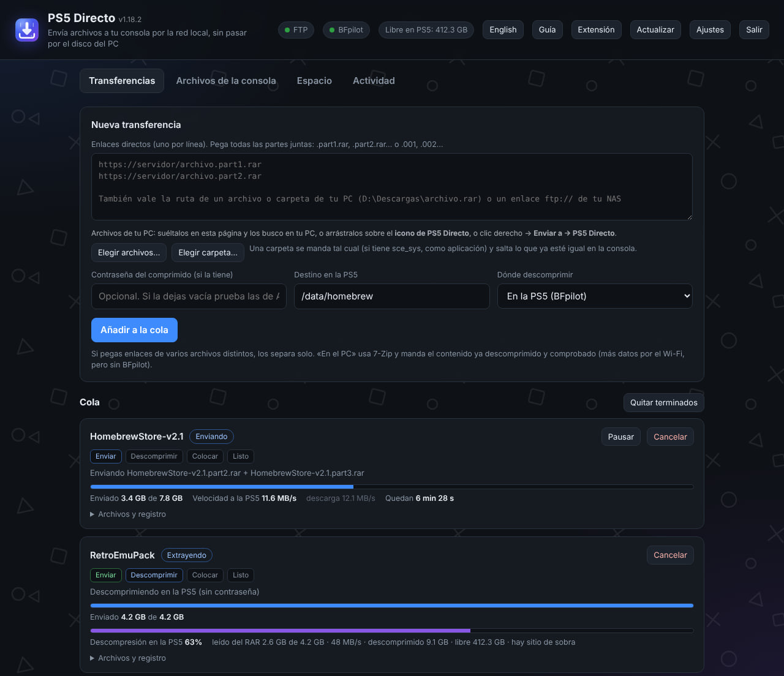Click the Salir button

click(754, 29)
